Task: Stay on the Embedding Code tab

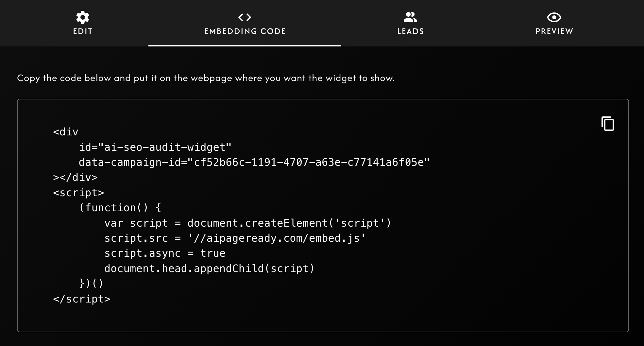Action: pos(245,31)
